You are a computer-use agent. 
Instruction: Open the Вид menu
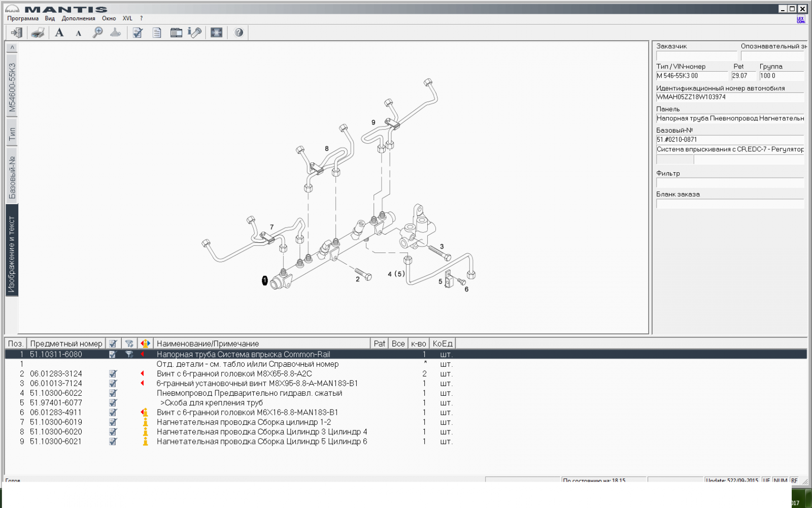point(50,18)
